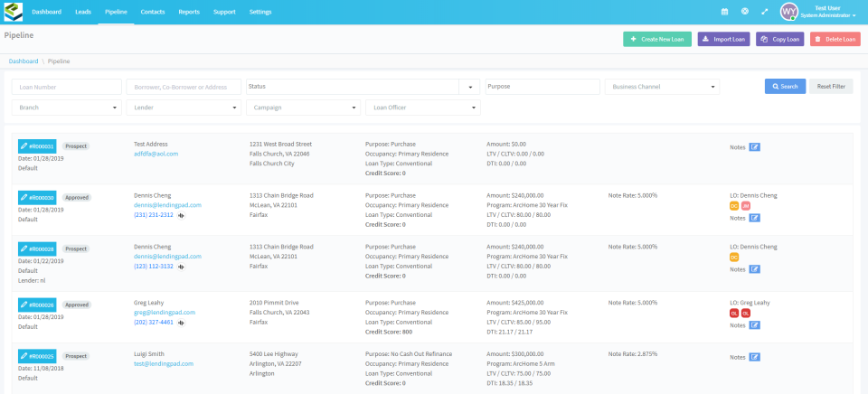Edit loan #R000028 via its pencil button
The image size is (868, 394).
37,249
